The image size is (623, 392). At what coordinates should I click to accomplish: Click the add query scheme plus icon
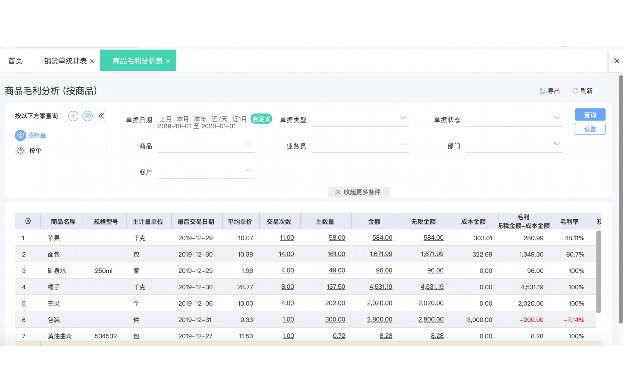[x=73, y=116]
